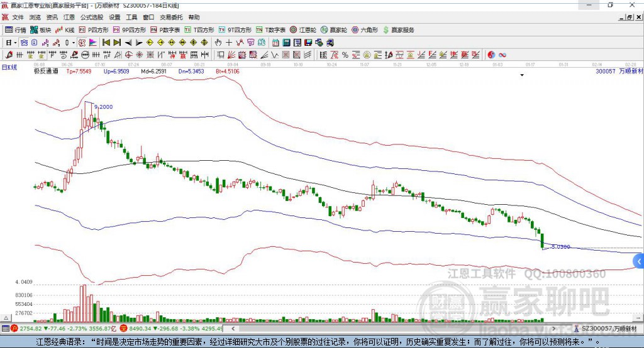The height and width of the screenshot is (348, 644).
Task: Select the Gann fan lines tool
Action: click(231, 55)
